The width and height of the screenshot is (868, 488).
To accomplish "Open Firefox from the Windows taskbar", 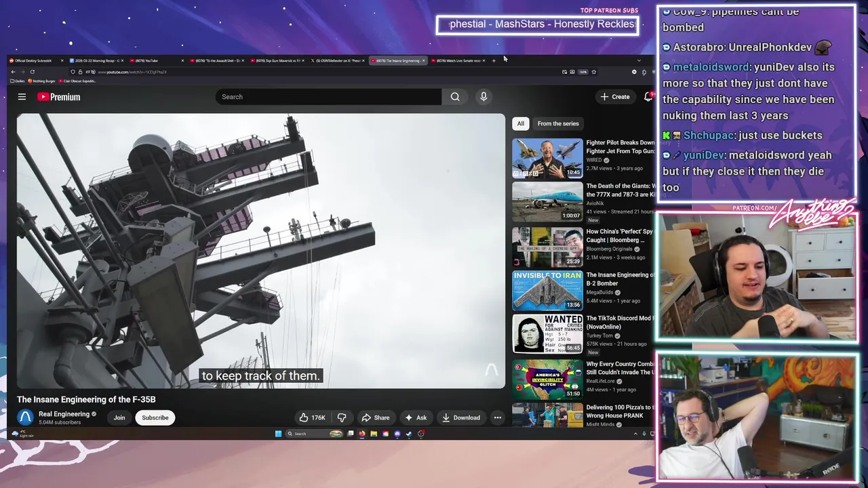I will [362, 434].
